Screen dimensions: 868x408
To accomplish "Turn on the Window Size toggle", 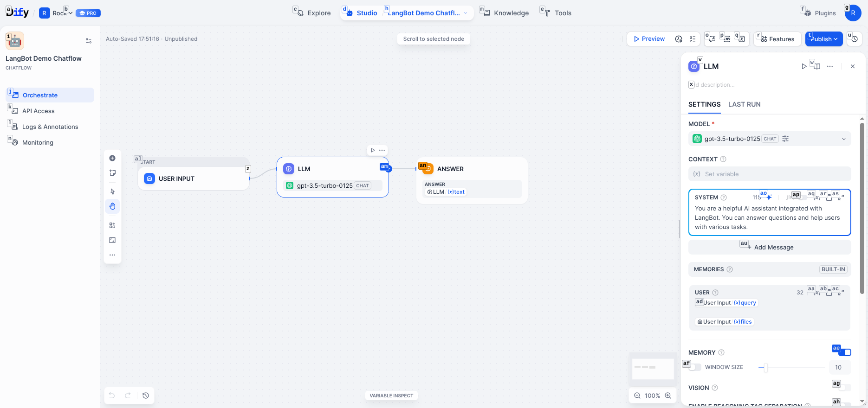I will 695,367.
